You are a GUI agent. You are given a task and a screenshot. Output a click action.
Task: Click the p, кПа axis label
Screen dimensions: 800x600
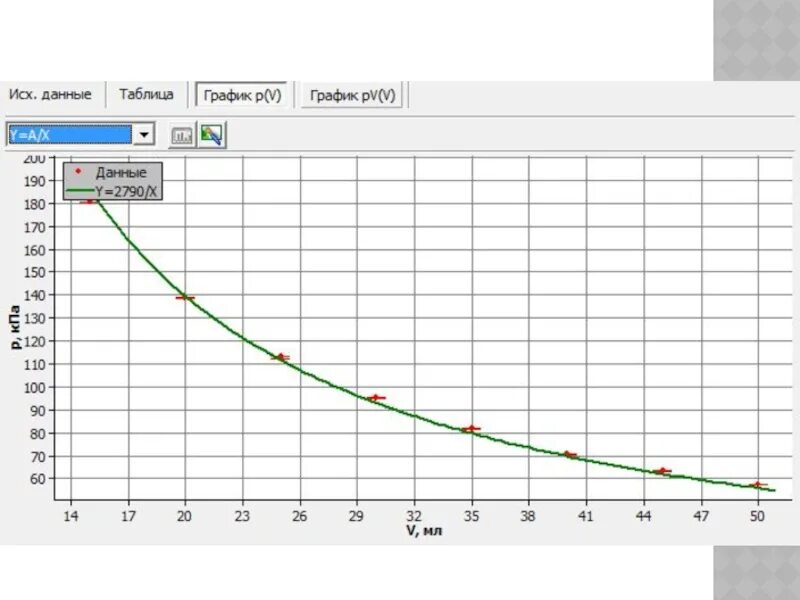[15, 327]
